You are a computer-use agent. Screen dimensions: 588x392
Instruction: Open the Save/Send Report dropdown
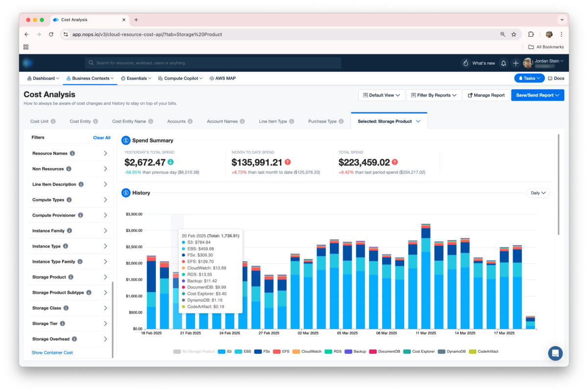click(x=538, y=95)
